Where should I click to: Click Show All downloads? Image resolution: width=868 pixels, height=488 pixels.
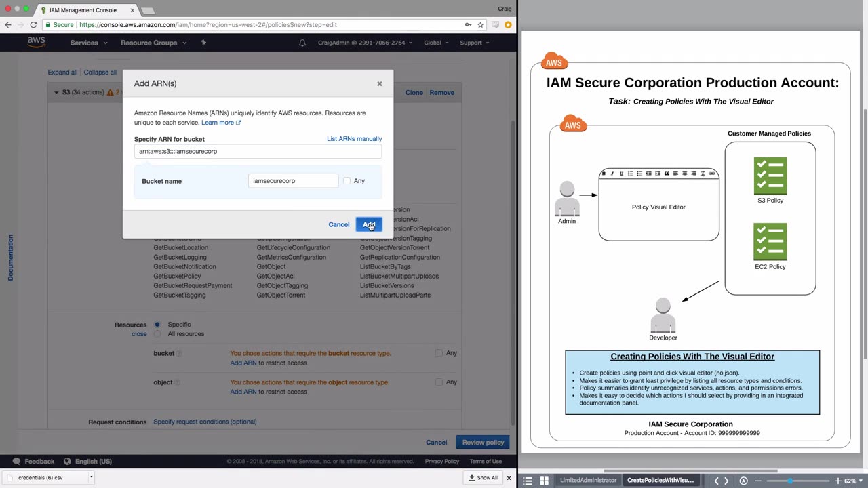[484, 478]
